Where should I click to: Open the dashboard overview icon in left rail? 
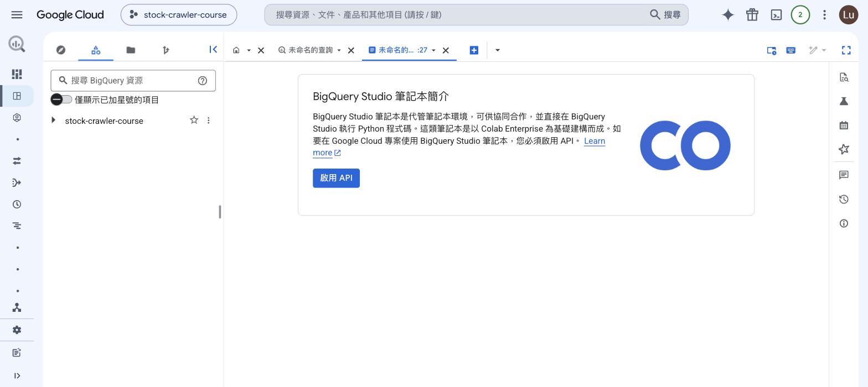(x=17, y=74)
